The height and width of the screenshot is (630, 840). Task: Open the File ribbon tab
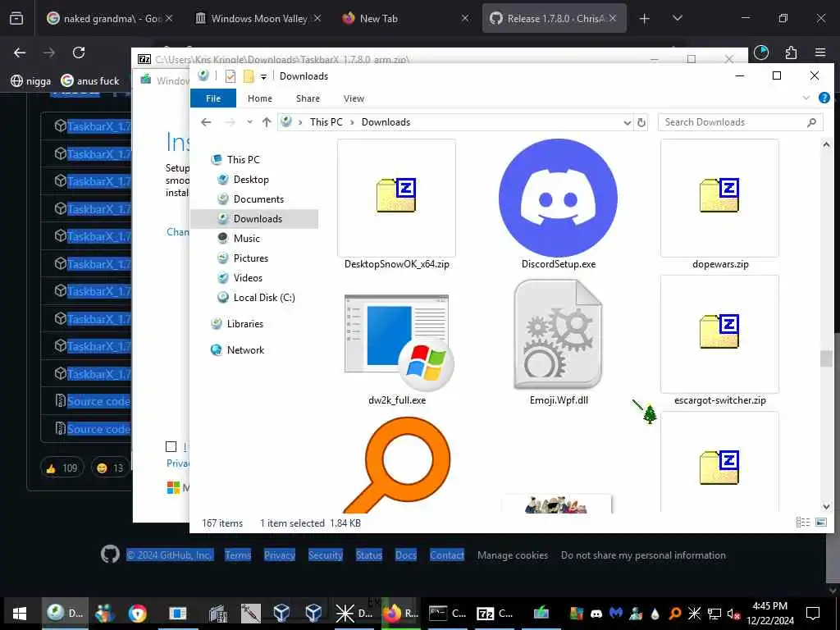(x=213, y=98)
